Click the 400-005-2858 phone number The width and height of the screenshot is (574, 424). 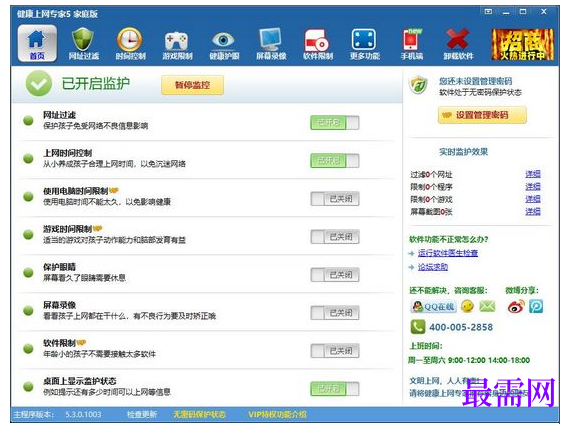click(x=461, y=327)
